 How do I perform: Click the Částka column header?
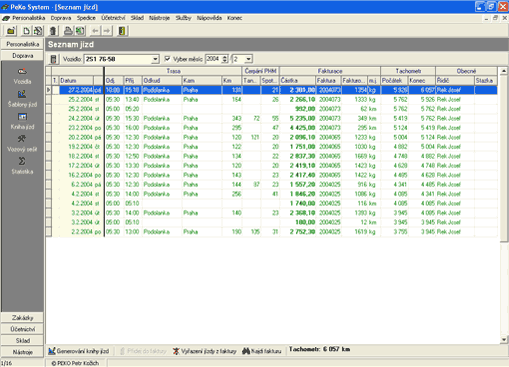pyautogui.click(x=297, y=80)
